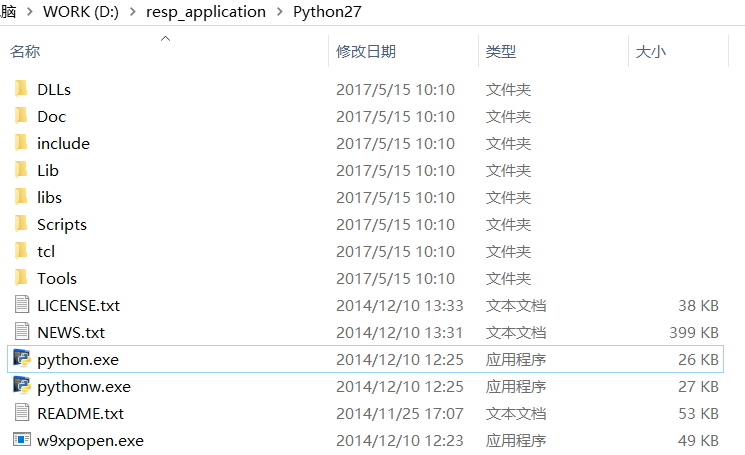
Task: Expand the chevron before WORK (D:)
Action: (29, 12)
